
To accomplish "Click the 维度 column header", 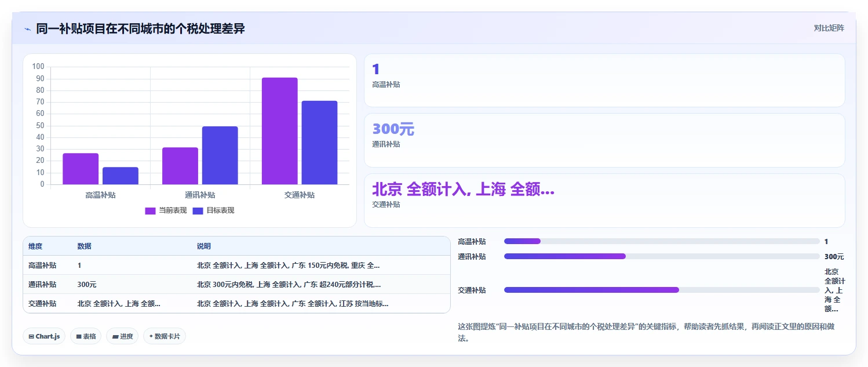I will tap(35, 246).
